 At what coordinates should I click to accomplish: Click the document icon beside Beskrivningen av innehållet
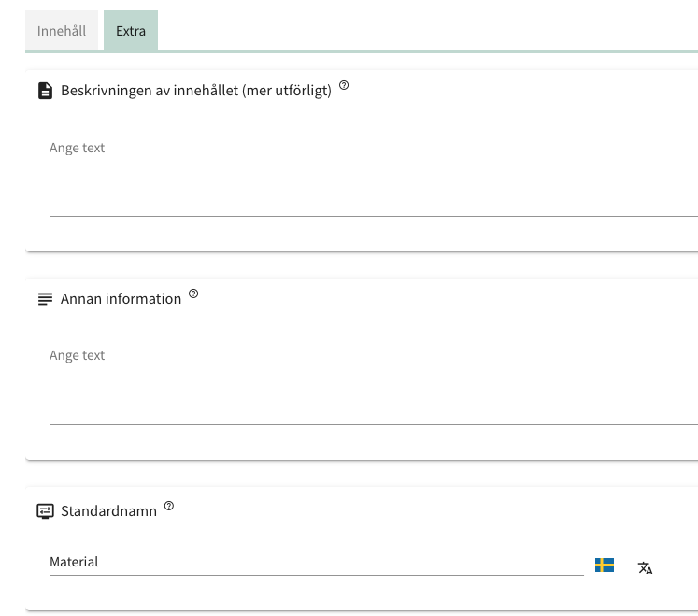(45, 91)
